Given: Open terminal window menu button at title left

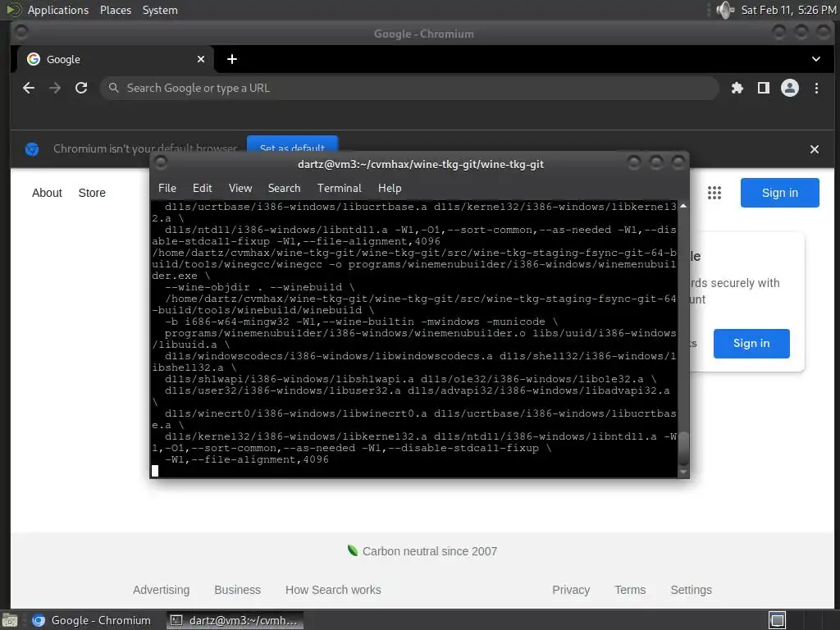Looking at the screenshot, I should [x=161, y=162].
